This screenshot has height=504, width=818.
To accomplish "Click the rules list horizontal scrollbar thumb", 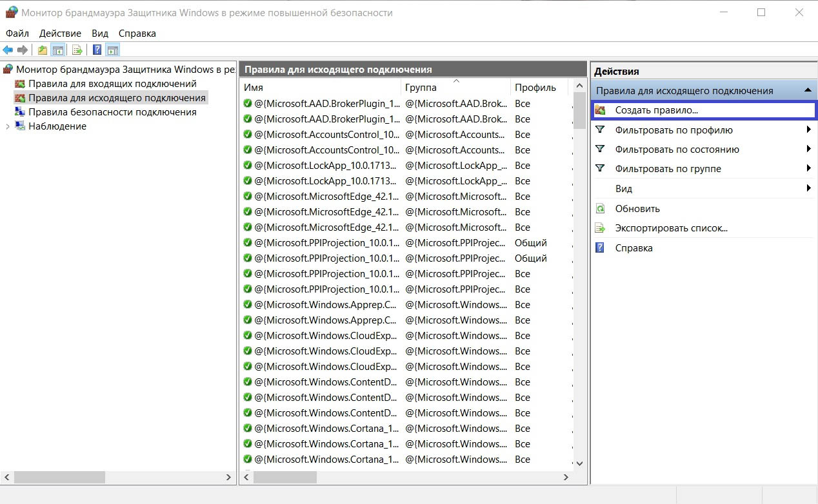I will coord(285,478).
